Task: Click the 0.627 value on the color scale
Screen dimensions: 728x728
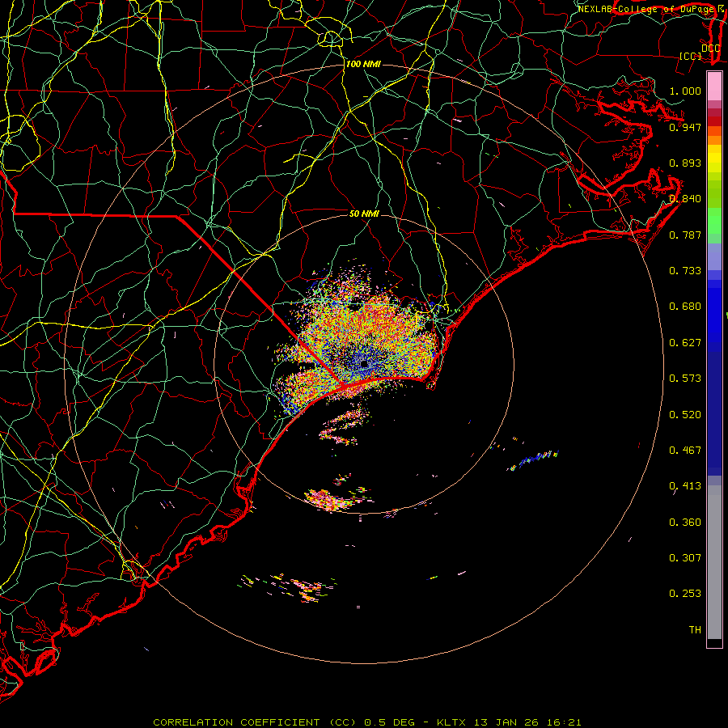Action: click(685, 342)
